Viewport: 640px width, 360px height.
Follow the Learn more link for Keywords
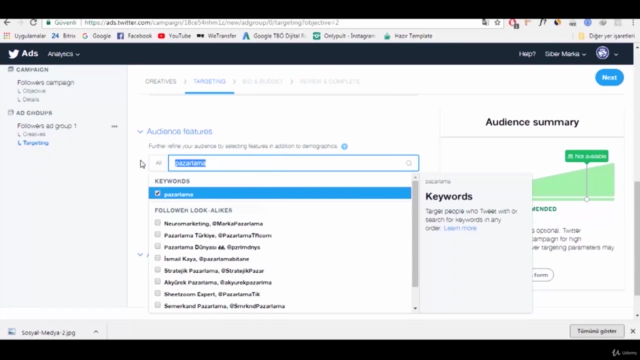click(x=460, y=228)
